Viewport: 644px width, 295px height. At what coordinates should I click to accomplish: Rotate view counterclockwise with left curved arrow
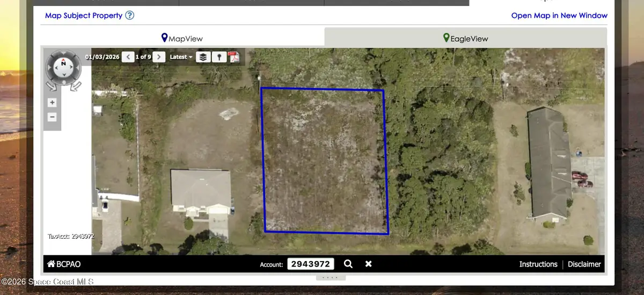coord(51,85)
